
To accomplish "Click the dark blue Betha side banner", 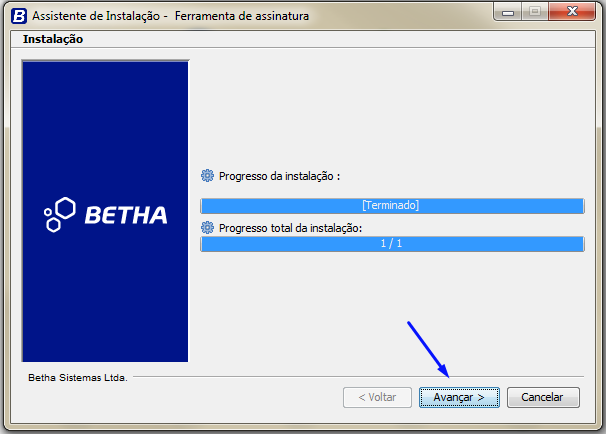I will [105, 211].
